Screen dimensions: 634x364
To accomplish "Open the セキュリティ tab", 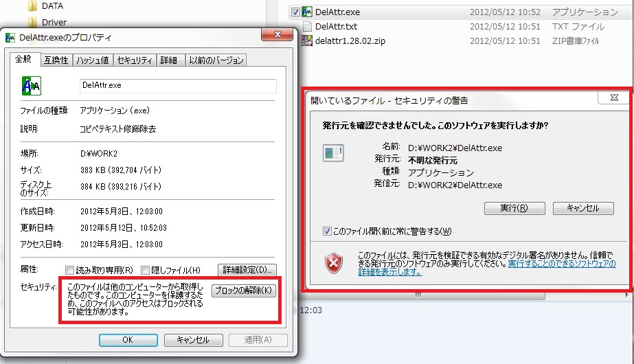I will [x=135, y=60].
